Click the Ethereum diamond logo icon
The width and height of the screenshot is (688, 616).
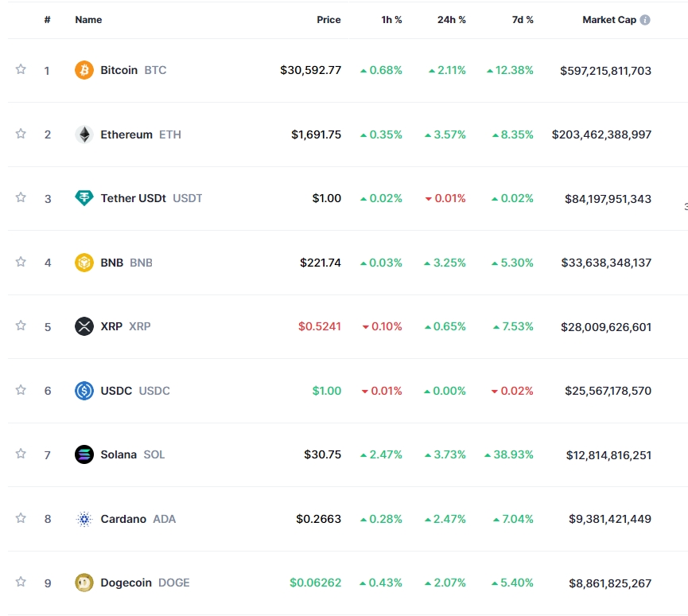pyautogui.click(x=84, y=135)
